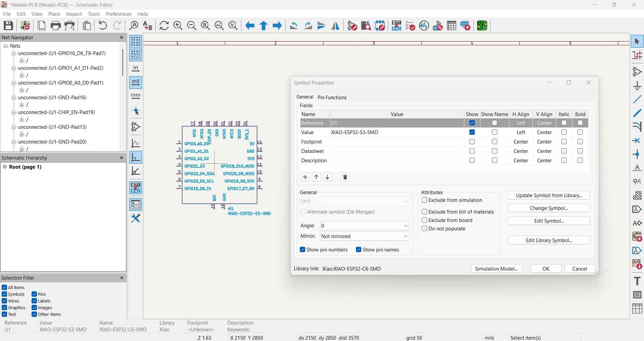Confirm Symbol Properties with OK

coord(546,269)
